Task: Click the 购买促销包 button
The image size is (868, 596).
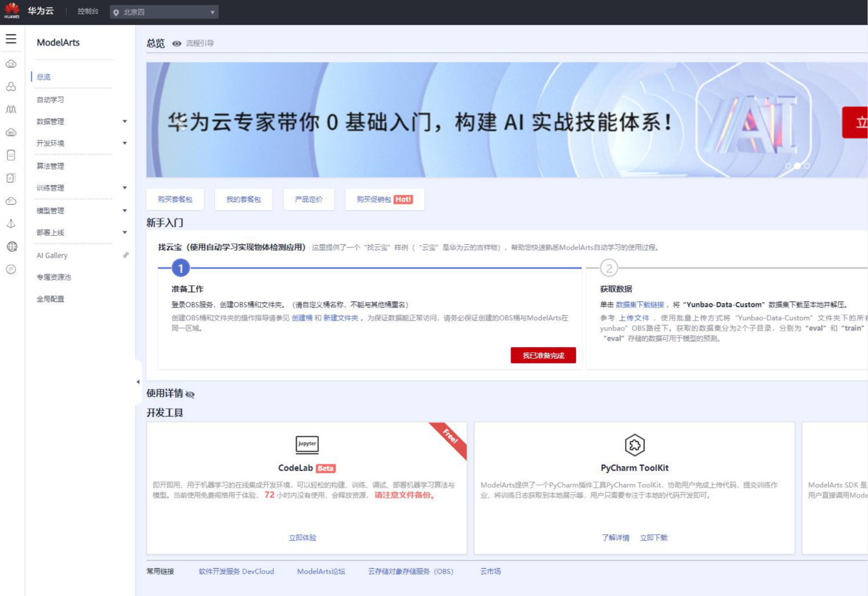Action: (385, 200)
